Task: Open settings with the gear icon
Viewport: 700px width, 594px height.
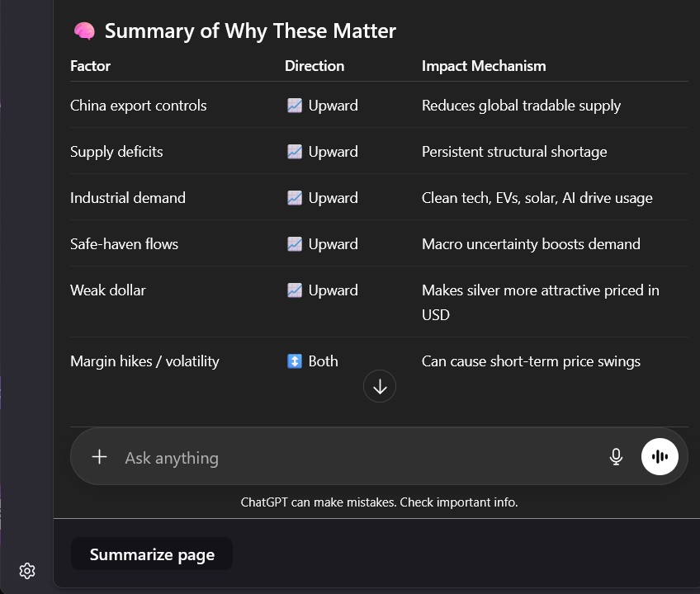Action: pos(27,570)
